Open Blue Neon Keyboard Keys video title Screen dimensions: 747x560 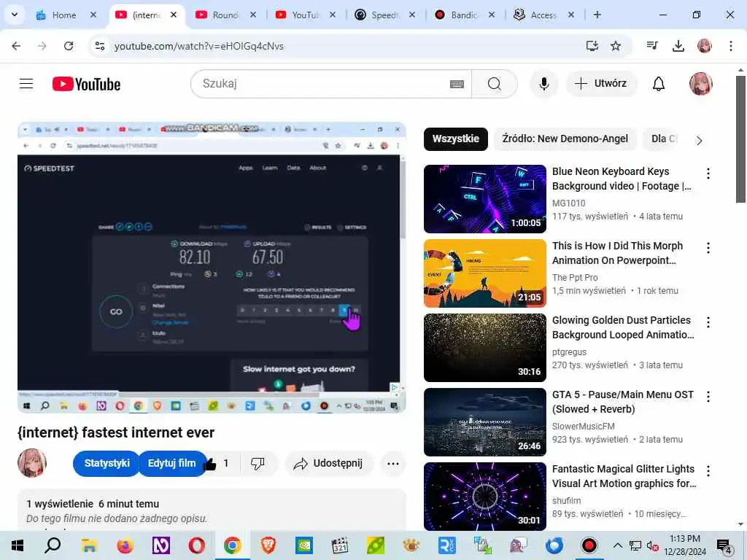(622, 179)
